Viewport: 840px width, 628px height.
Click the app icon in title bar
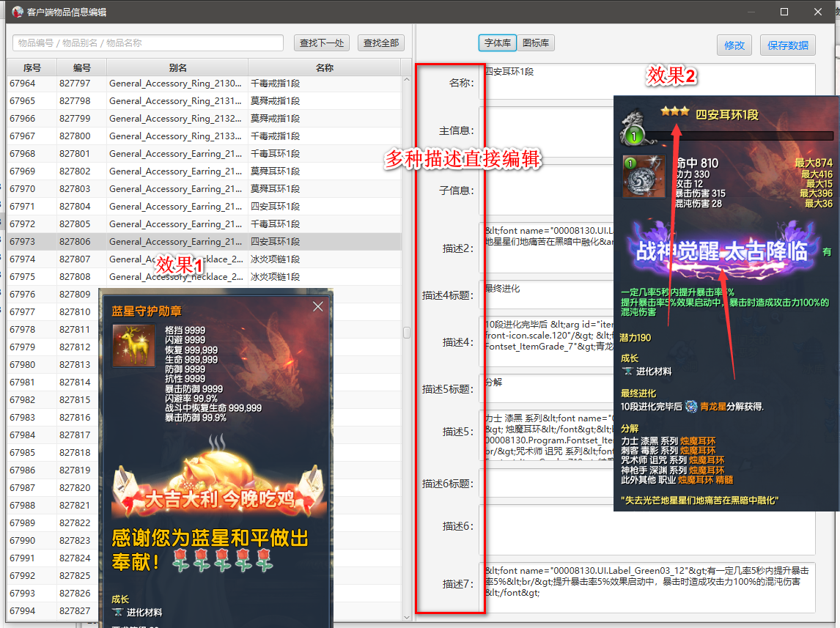coord(16,12)
